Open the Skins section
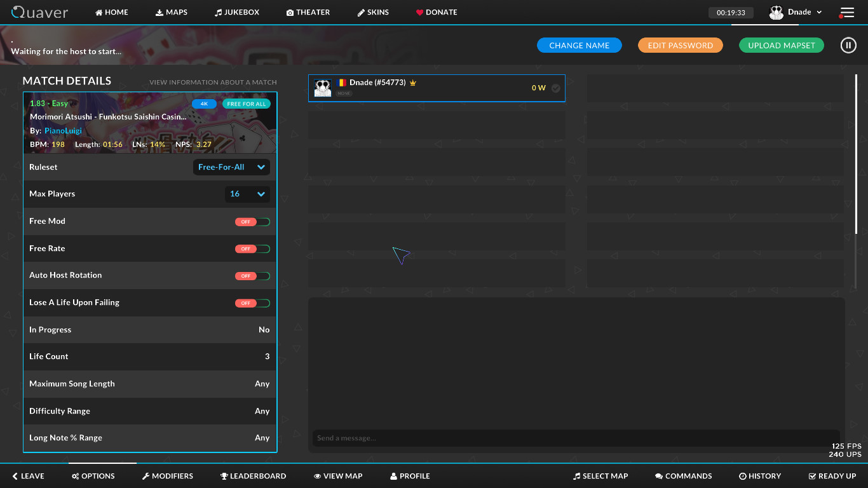 click(373, 12)
